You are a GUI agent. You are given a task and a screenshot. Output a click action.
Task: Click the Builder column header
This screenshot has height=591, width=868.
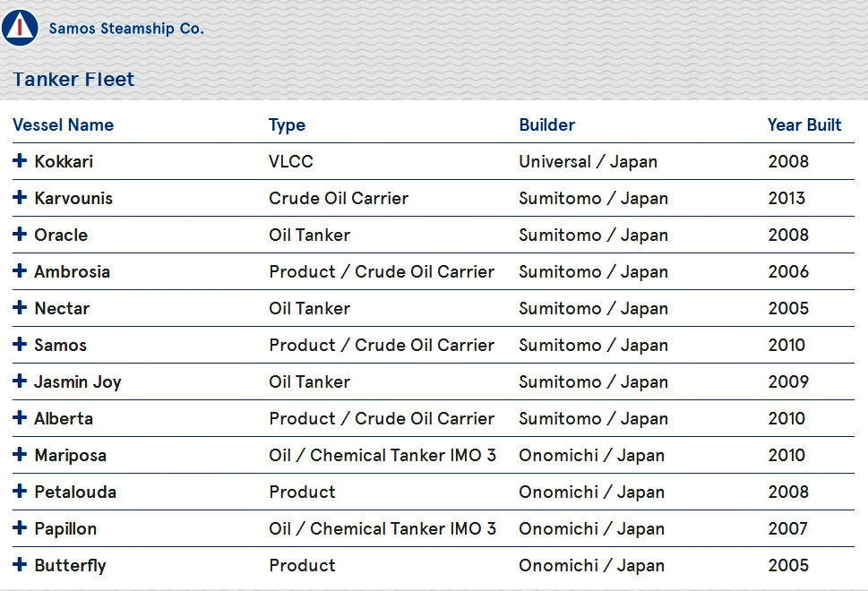click(x=547, y=125)
